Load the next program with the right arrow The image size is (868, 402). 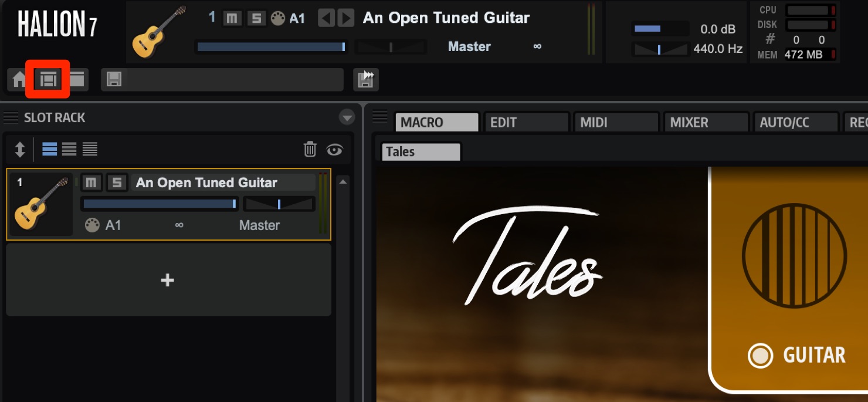346,18
